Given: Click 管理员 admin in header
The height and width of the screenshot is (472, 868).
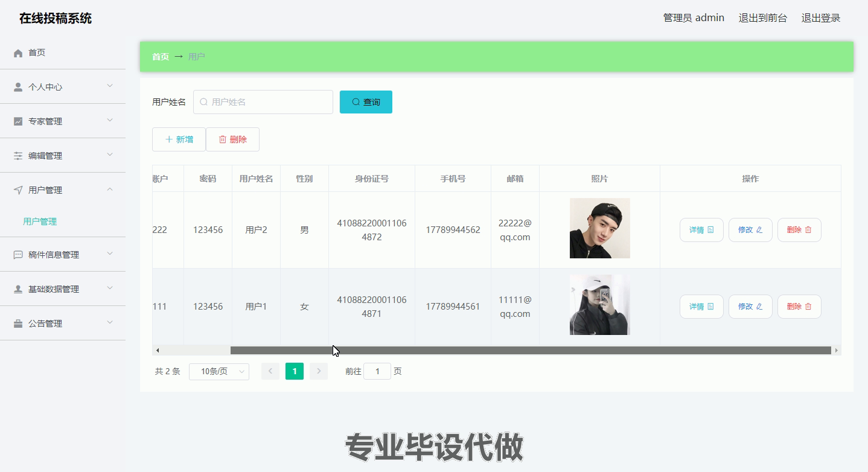Looking at the screenshot, I should tap(694, 18).
